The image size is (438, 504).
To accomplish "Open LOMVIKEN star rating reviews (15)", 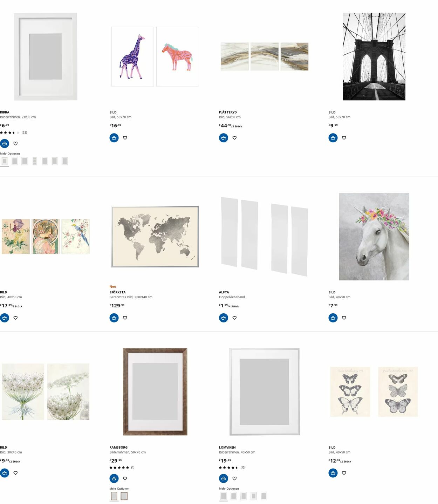I will 232,468.
